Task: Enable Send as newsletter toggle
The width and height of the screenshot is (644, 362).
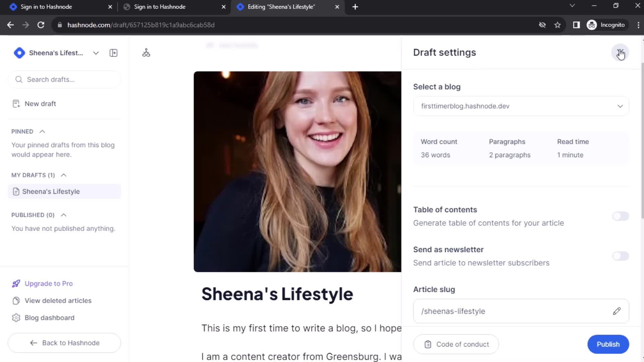Action: pyautogui.click(x=621, y=256)
